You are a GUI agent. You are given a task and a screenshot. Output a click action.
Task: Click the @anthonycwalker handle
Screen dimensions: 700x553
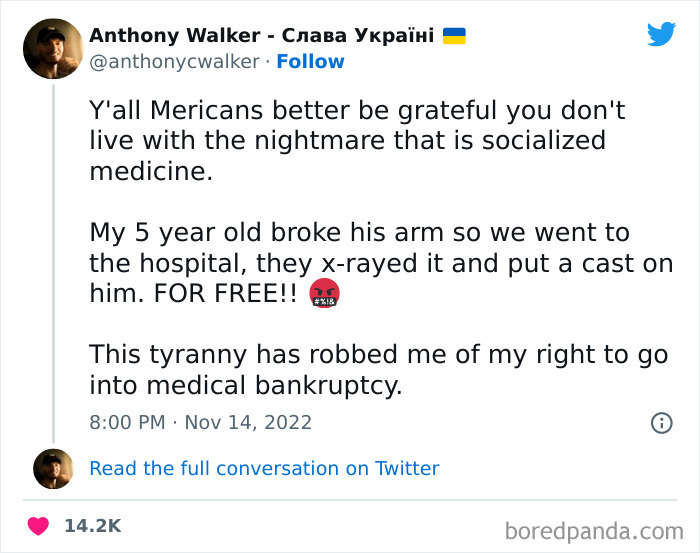174,61
